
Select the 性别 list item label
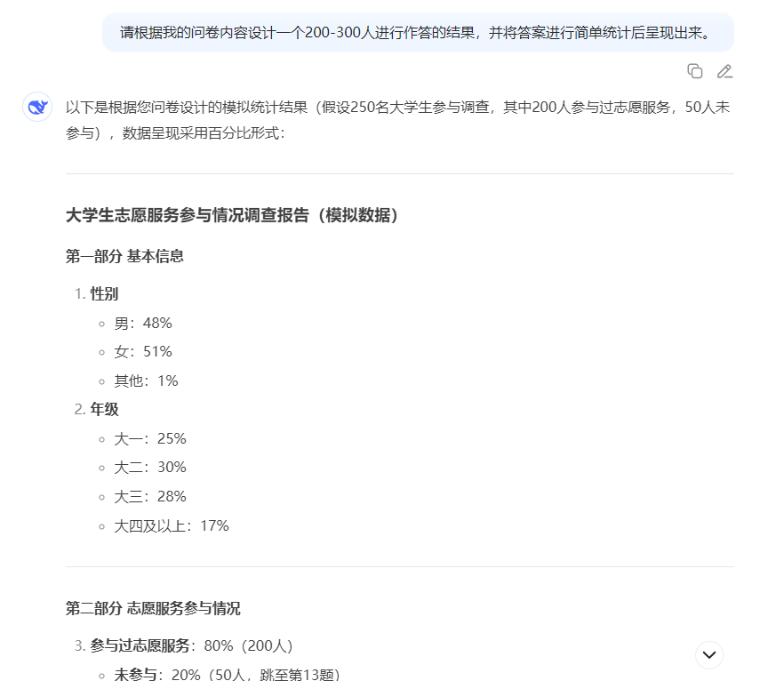tap(104, 293)
